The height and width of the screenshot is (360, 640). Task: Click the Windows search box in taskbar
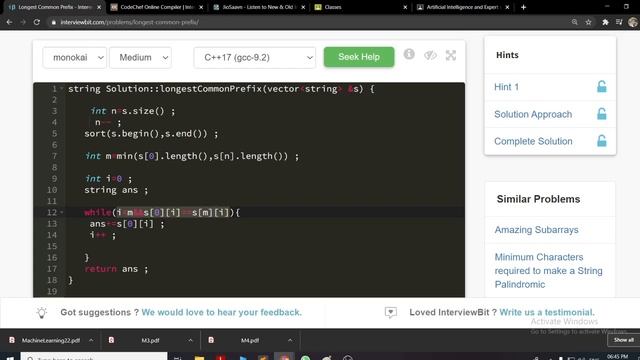coord(94,357)
